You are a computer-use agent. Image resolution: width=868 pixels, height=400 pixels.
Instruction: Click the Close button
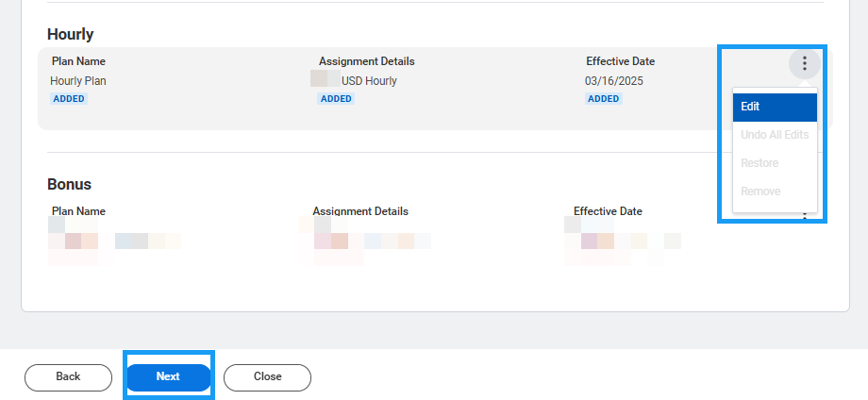pos(267,376)
